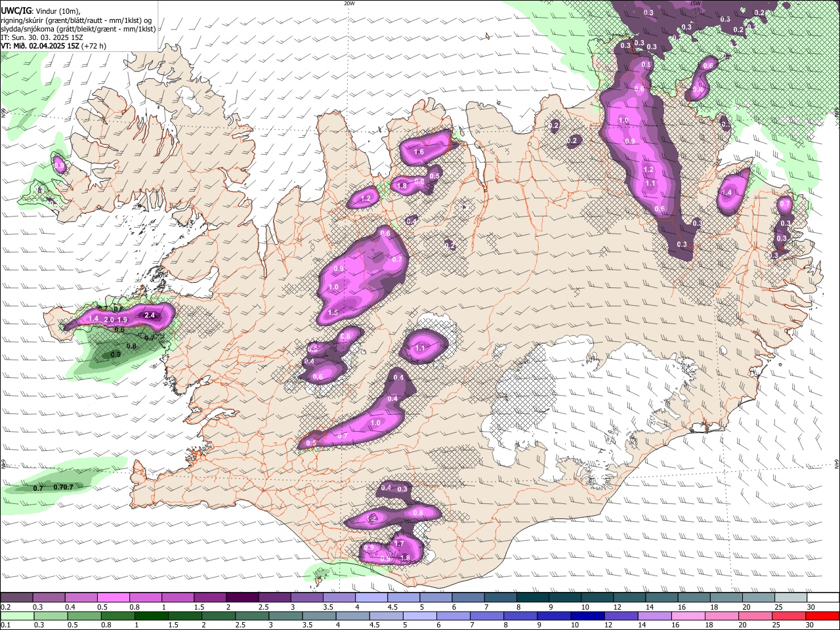Image resolution: width=840 pixels, height=630 pixels.
Task: Click the '1.7' precipitation value on the map
Action: point(398,544)
